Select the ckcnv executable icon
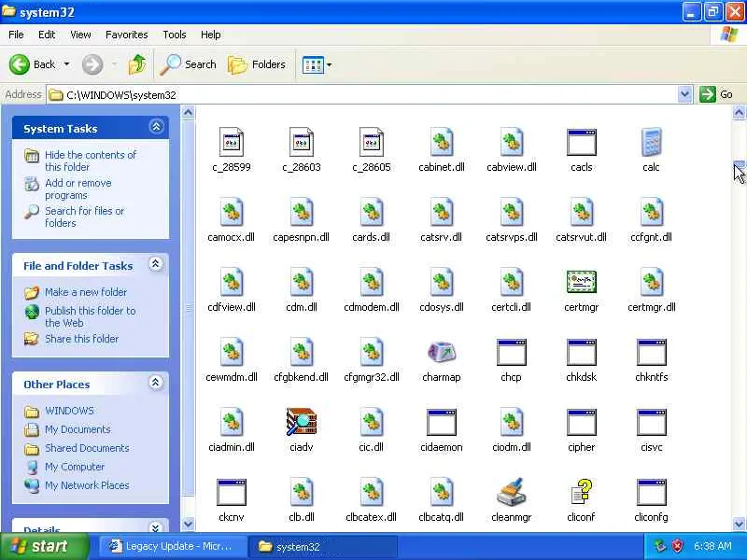 [x=231, y=493]
